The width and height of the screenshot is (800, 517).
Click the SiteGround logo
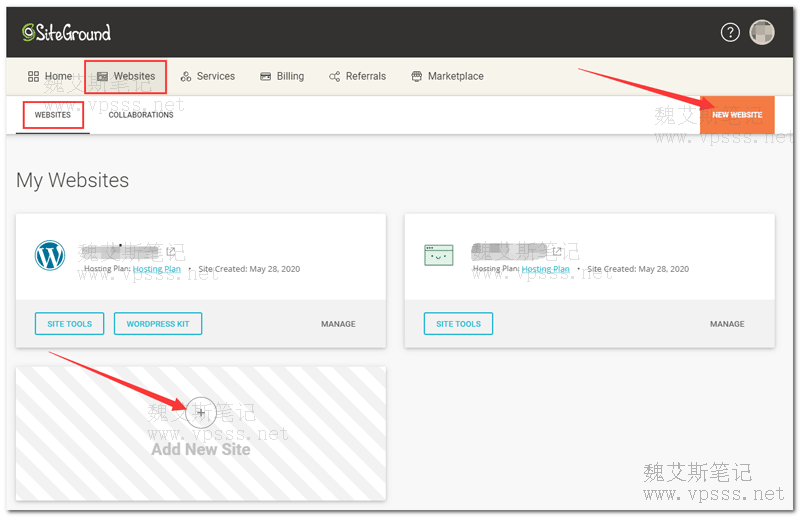(66, 33)
